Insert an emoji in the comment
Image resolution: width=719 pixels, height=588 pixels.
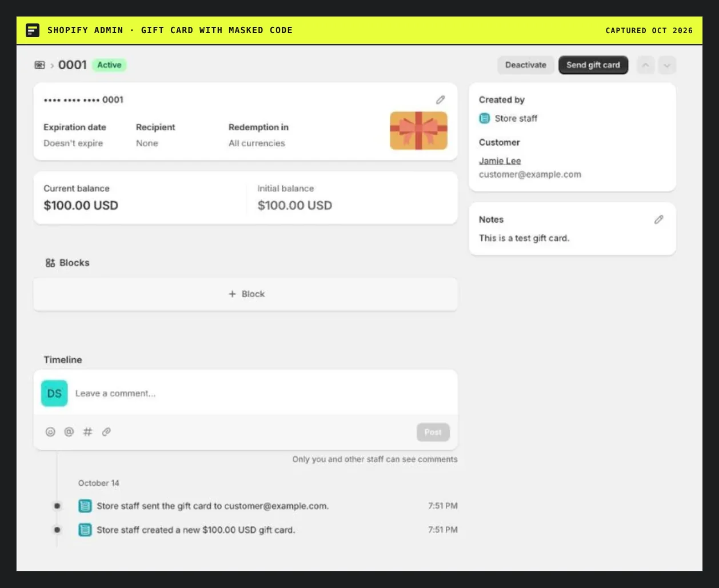click(x=50, y=432)
